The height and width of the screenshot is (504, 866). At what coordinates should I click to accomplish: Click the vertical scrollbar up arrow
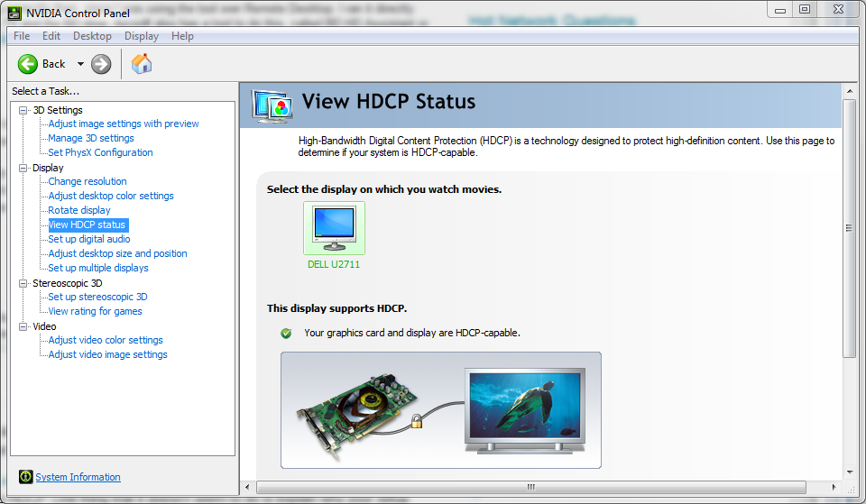tap(850, 91)
